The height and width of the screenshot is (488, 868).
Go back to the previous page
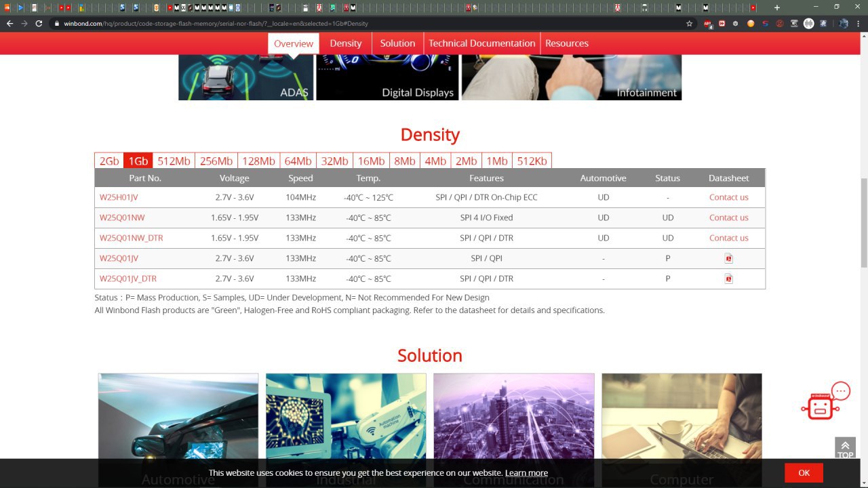click(x=9, y=23)
